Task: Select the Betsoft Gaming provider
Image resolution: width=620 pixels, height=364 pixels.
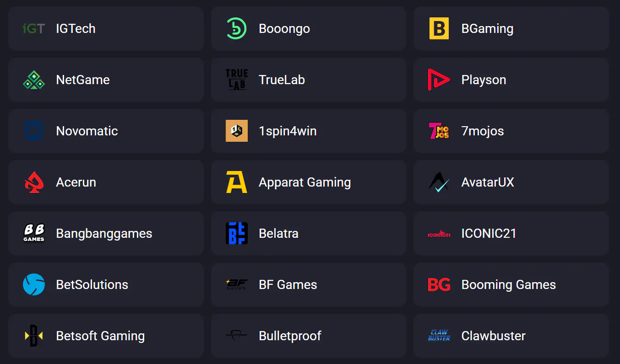Action: (x=106, y=336)
